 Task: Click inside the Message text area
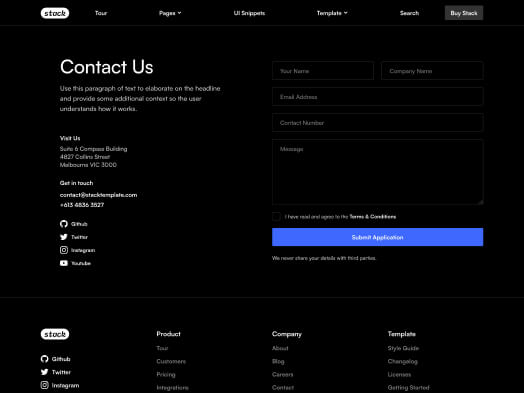coord(378,172)
